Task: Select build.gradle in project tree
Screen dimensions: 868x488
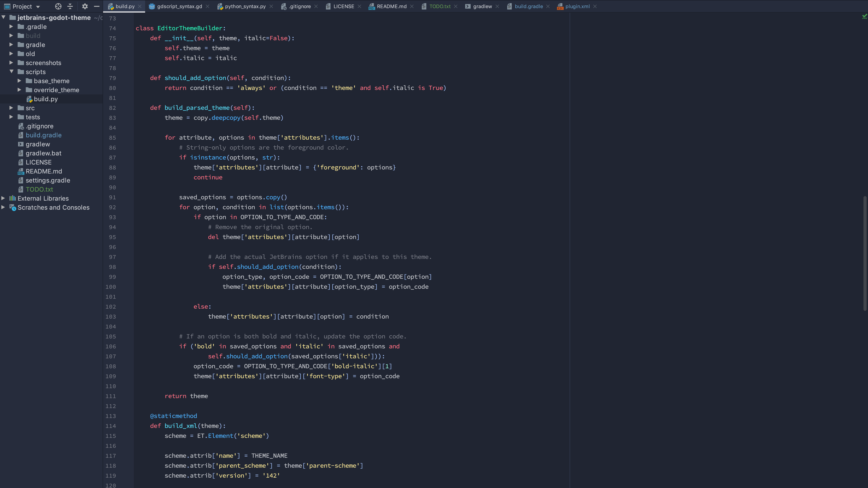Action: 43,135
